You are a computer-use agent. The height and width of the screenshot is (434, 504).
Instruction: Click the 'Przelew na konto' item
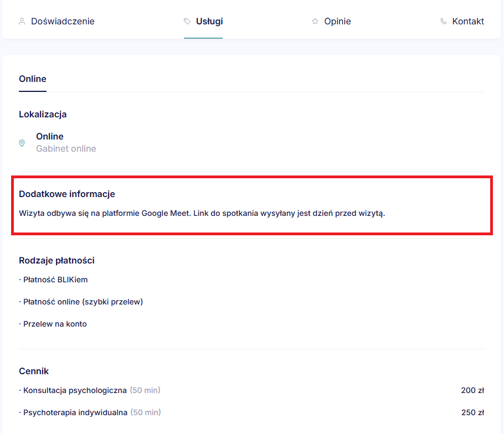click(x=55, y=324)
